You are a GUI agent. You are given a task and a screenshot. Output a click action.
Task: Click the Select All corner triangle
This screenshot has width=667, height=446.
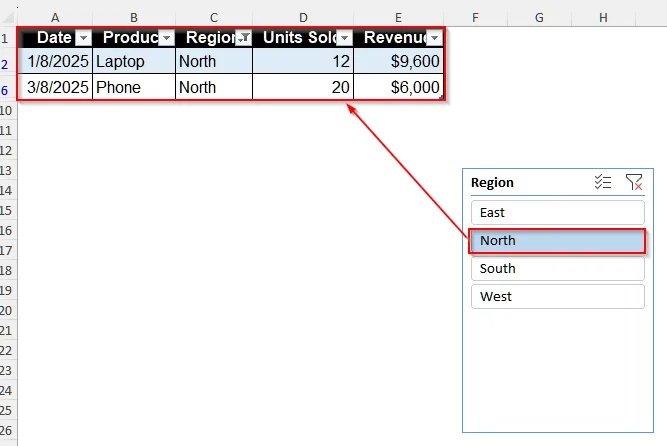point(9,17)
